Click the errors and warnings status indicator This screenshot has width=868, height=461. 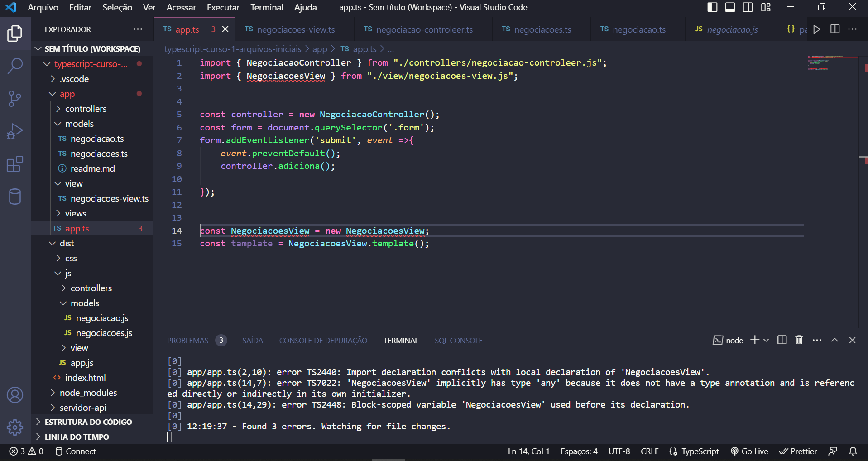pos(27,451)
